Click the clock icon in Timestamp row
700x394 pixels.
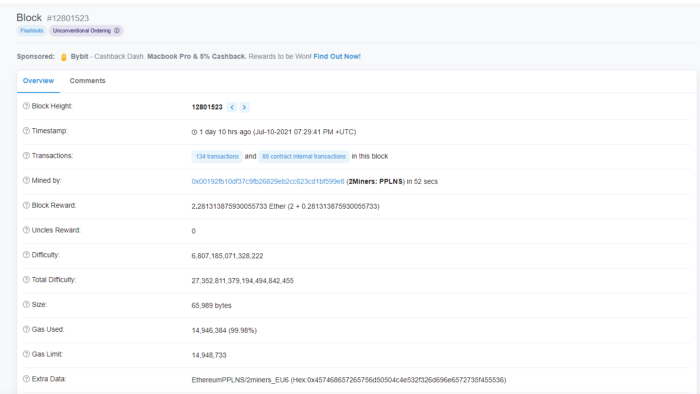[194, 132]
